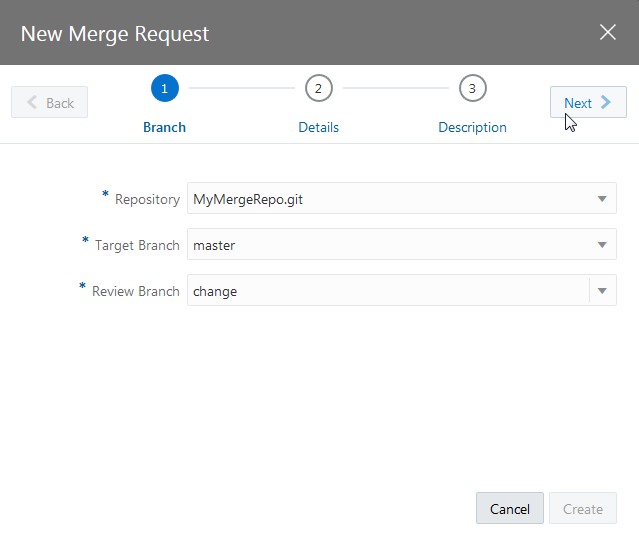Click the Back button text
Image resolution: width=639 pixels, height=548 pixels.
click(x=60, y=103)
